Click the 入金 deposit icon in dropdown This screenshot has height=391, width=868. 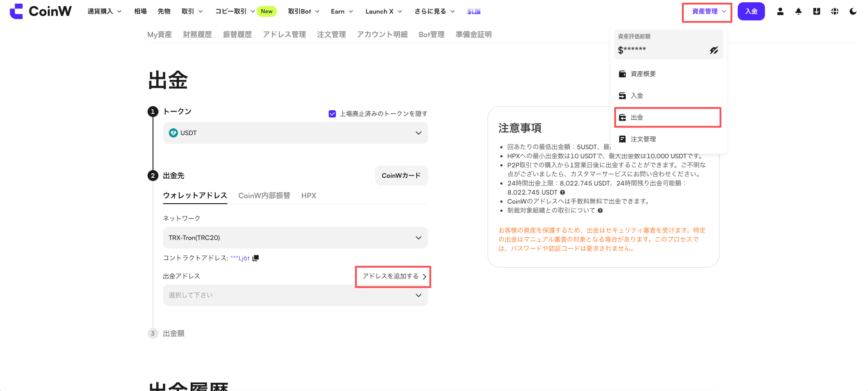622,96
